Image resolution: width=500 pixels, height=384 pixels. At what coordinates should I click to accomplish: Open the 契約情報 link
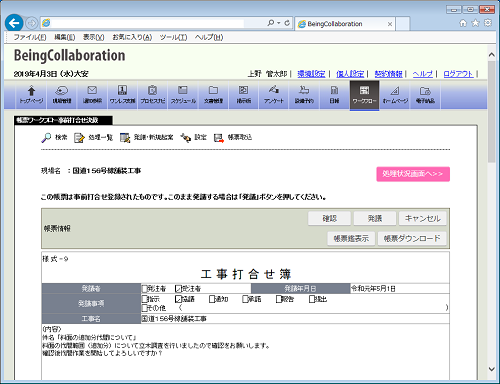coord(388,74)
